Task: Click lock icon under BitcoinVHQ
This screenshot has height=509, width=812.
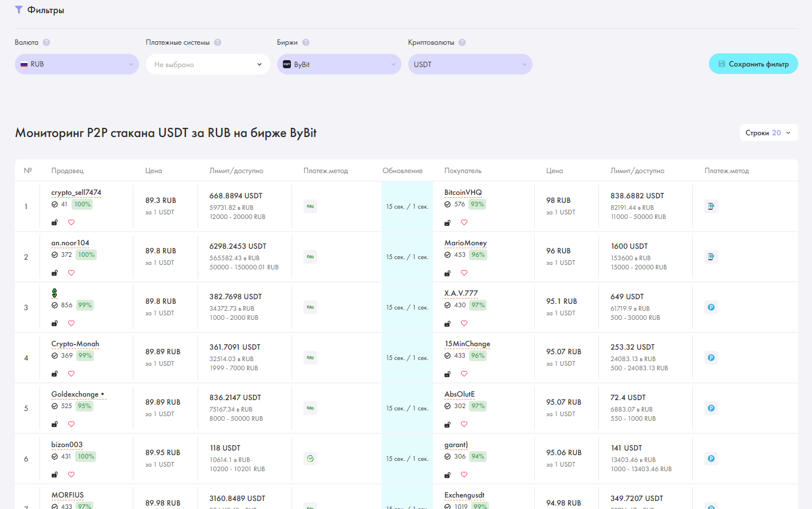Action: pyautogui.click(x=447, y=222)
